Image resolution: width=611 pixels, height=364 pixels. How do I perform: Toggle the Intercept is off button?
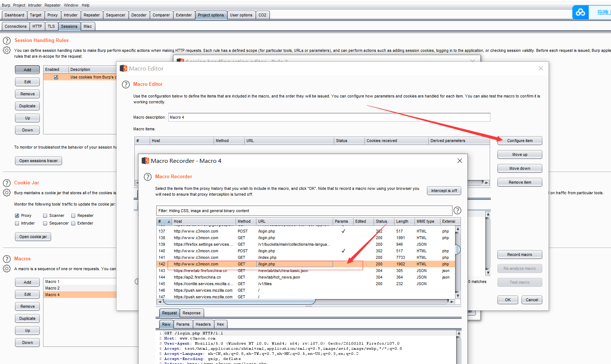[444, 191]
